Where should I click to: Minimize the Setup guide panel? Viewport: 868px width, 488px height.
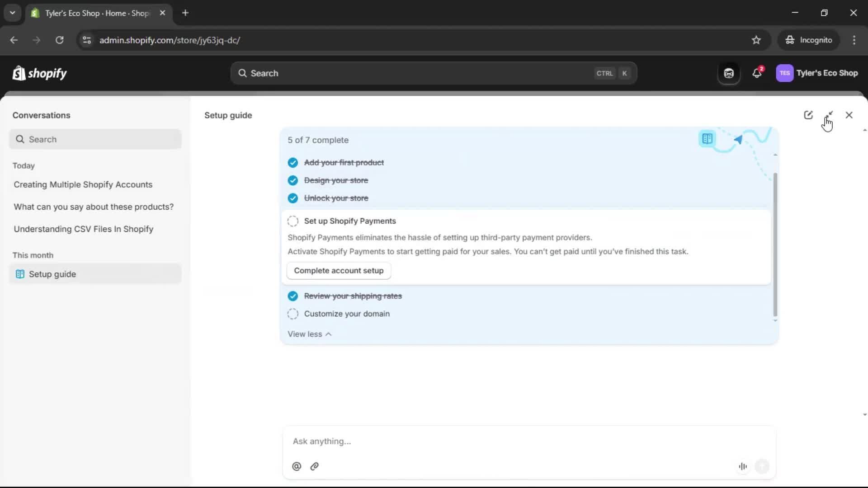(830, 114)
